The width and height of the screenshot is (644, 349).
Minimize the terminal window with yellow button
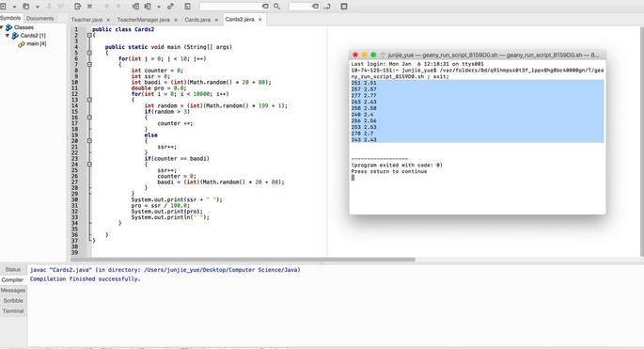[364, 56]
